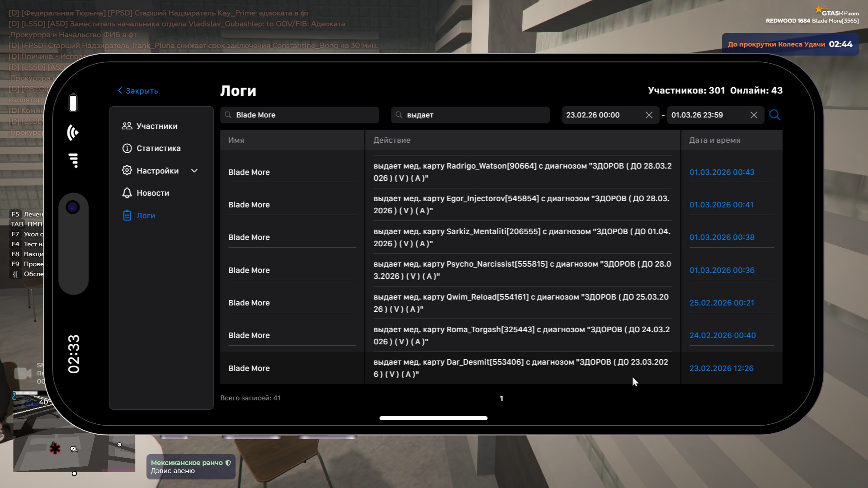Click the Дата и время column header

714,140
